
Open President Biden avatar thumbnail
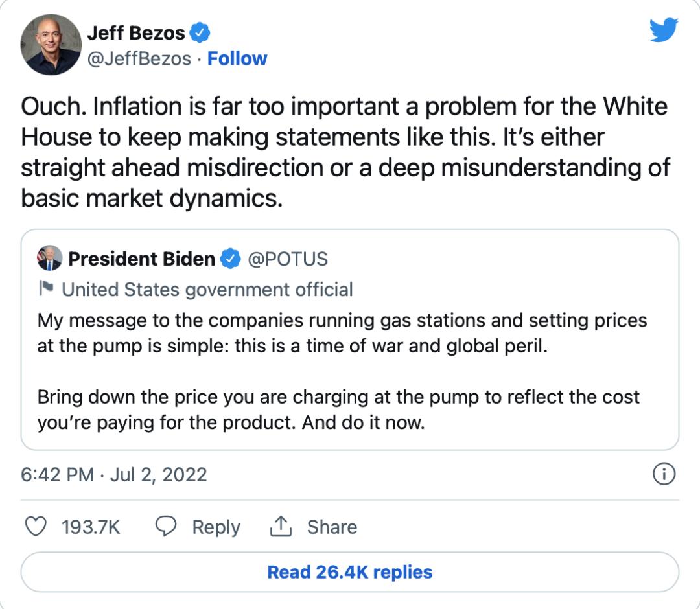(49, 259)
